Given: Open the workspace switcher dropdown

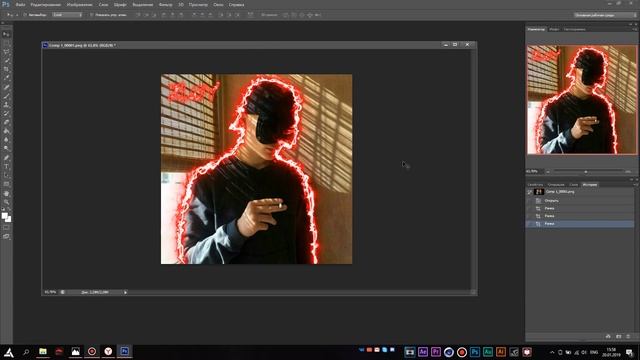Looking at the screenshot, I should [x=605, y=15].
